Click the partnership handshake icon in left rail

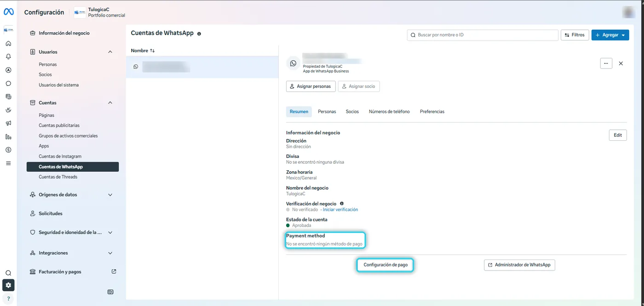click(x=8, y=110)
